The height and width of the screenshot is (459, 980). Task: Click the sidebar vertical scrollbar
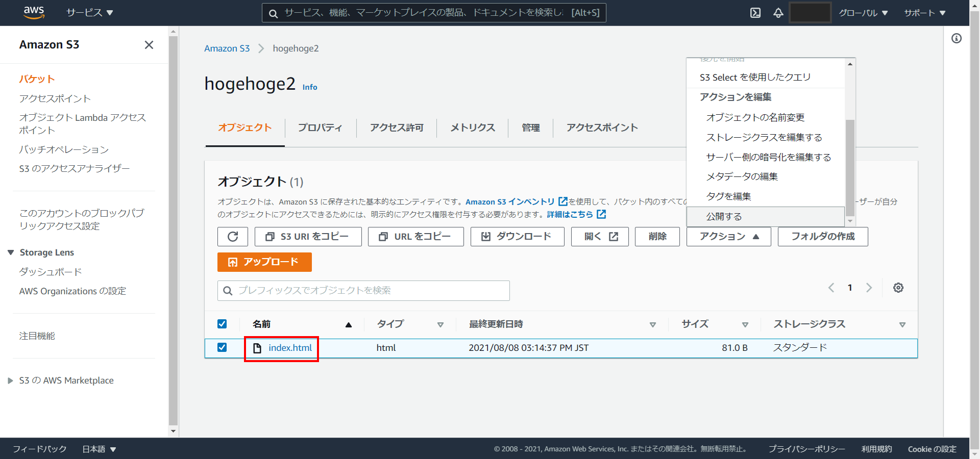click(x=174, y=231)
